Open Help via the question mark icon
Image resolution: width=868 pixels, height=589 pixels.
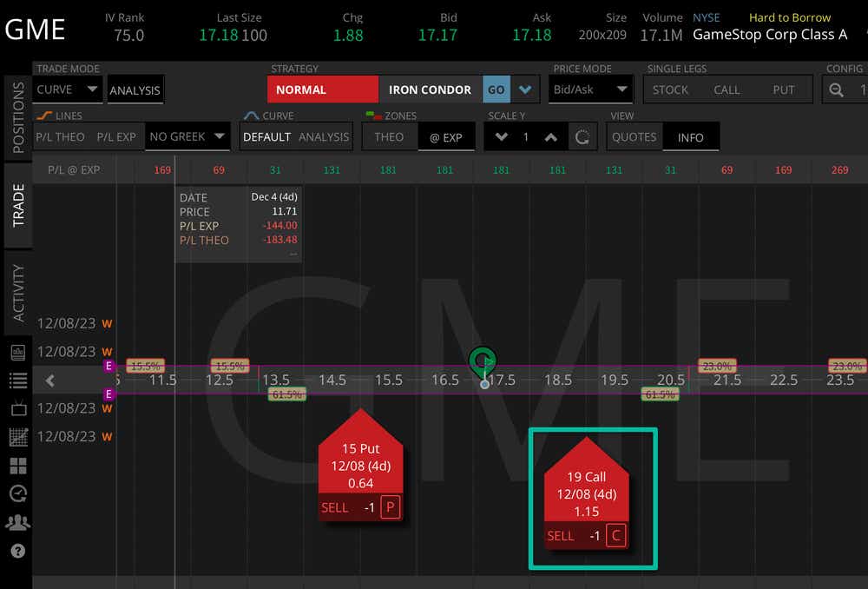(x=17, y=549)
